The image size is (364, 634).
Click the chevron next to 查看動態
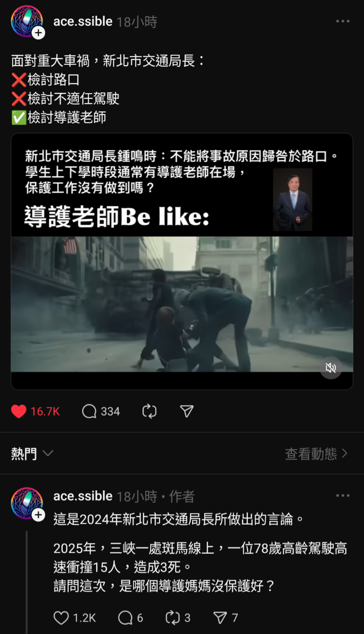(345, 453)
